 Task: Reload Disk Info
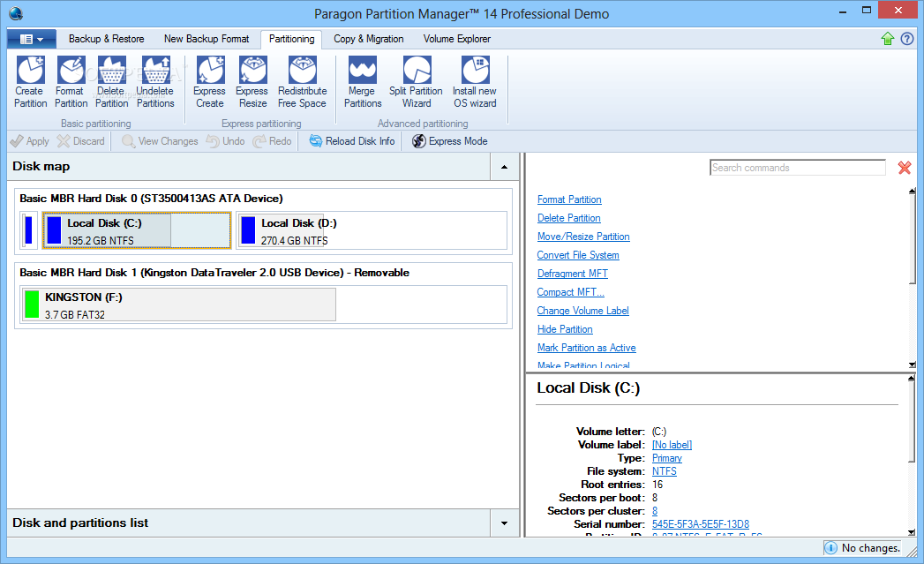pos(352,141)
